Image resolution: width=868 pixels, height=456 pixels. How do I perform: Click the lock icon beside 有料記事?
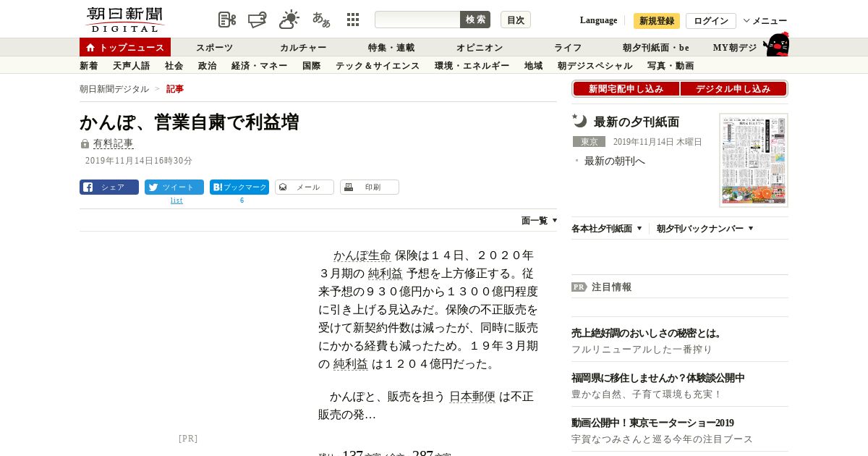coord(85,144)
